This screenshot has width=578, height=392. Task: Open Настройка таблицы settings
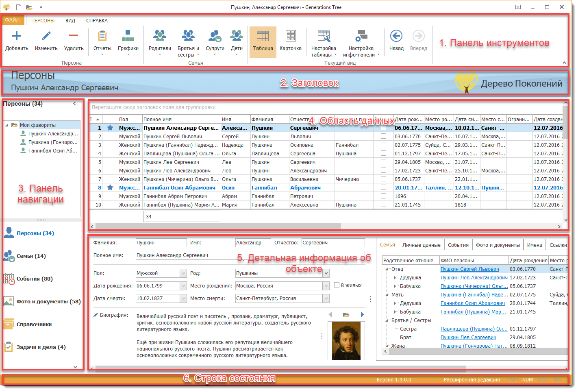324,36
